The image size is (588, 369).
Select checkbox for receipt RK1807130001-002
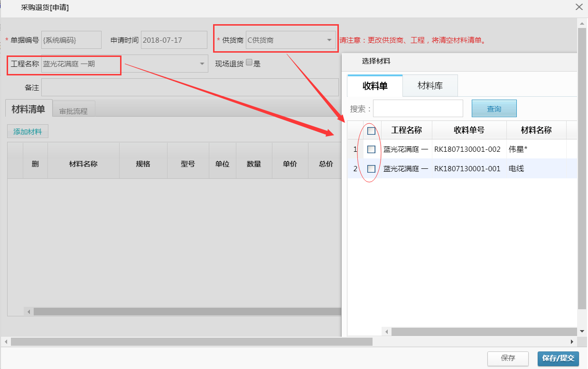click(x=372, y=149)
